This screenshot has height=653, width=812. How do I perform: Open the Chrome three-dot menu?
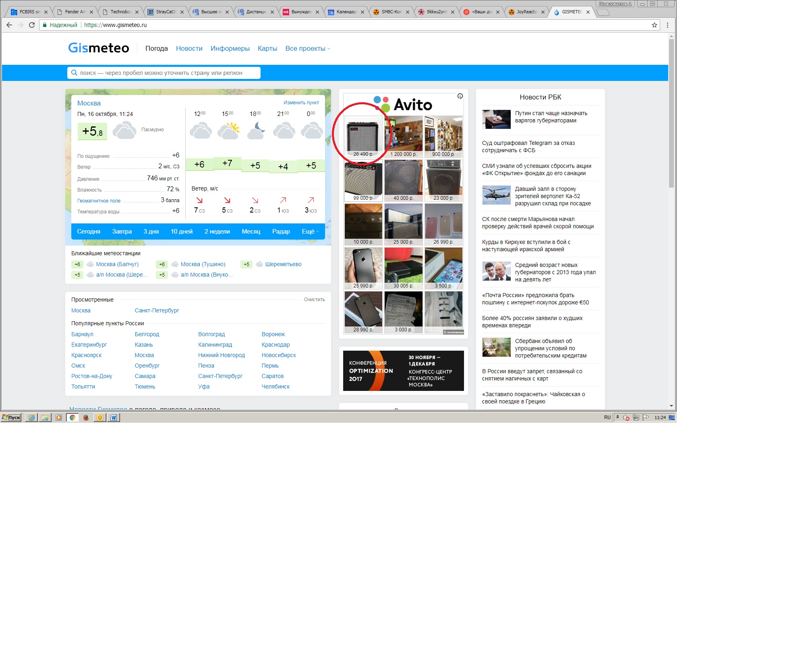tap(667, 25)
